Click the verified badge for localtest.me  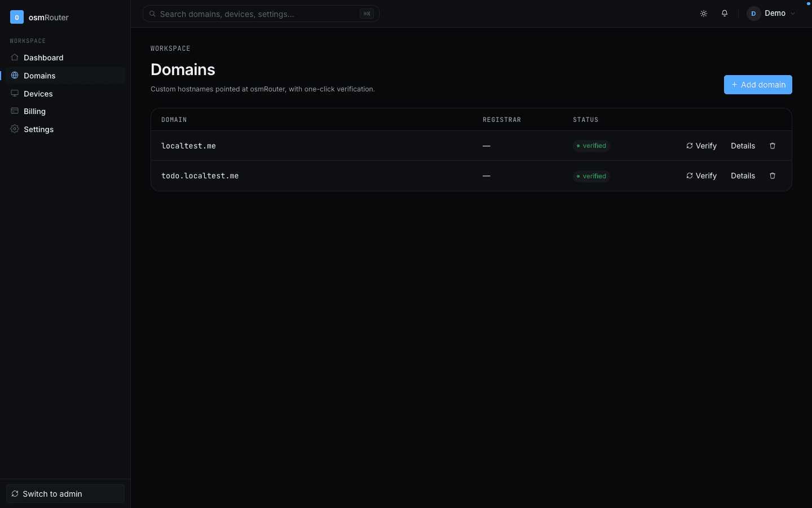(x=592, y=146)
